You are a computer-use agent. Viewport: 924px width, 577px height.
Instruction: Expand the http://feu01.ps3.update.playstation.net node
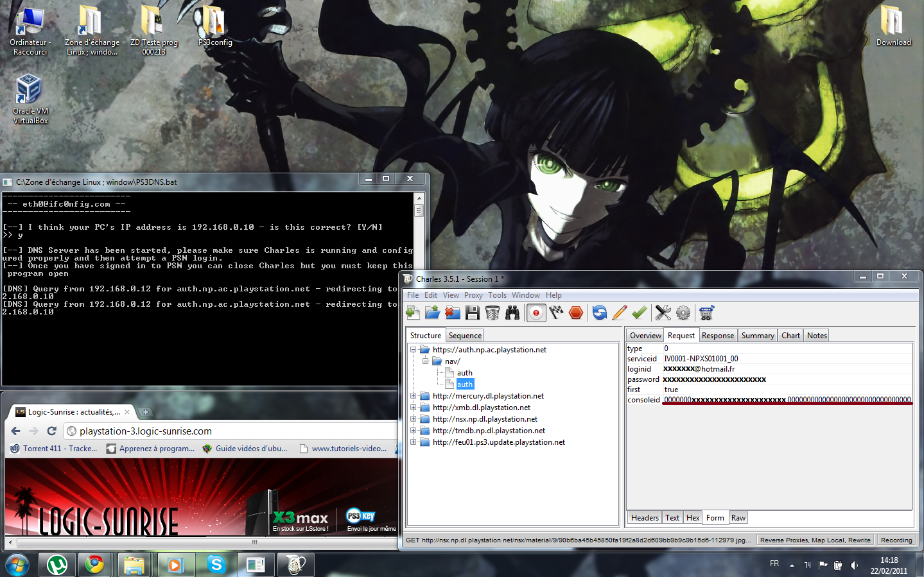point(414,442)
